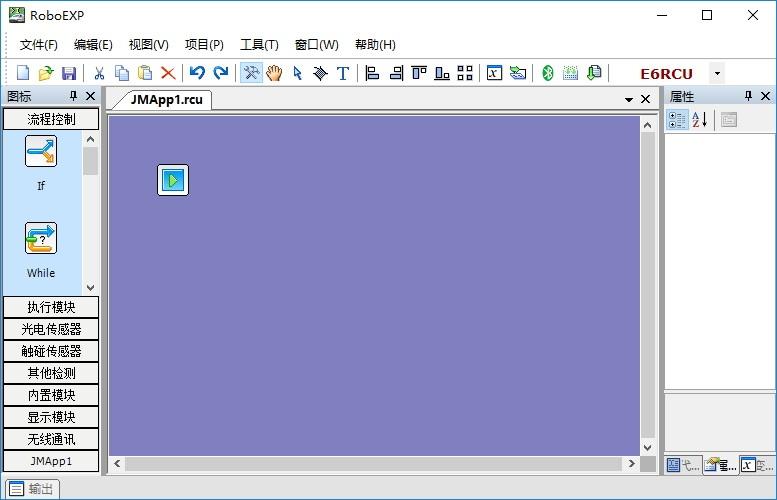777x500 pixels.
Task: Click the canvas vertical scrollbar up arrow
Action: [648, 125]
